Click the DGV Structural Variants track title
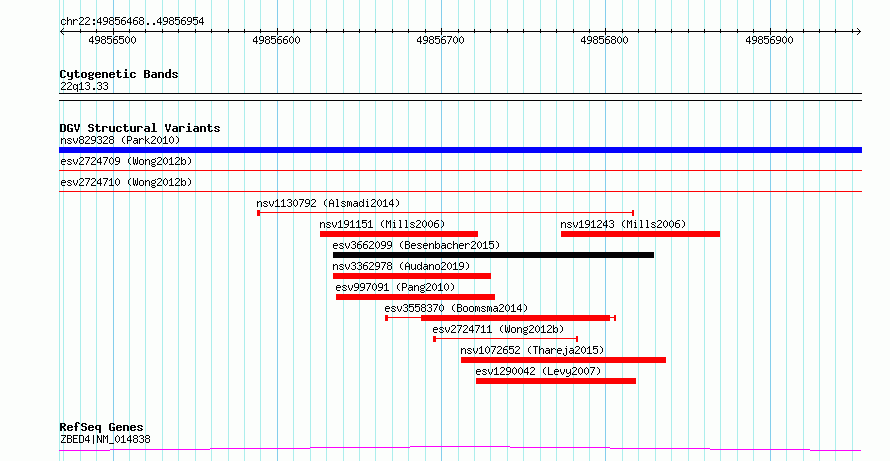The height and width of the screenshot is (461, 890). [x=140, y=128]
